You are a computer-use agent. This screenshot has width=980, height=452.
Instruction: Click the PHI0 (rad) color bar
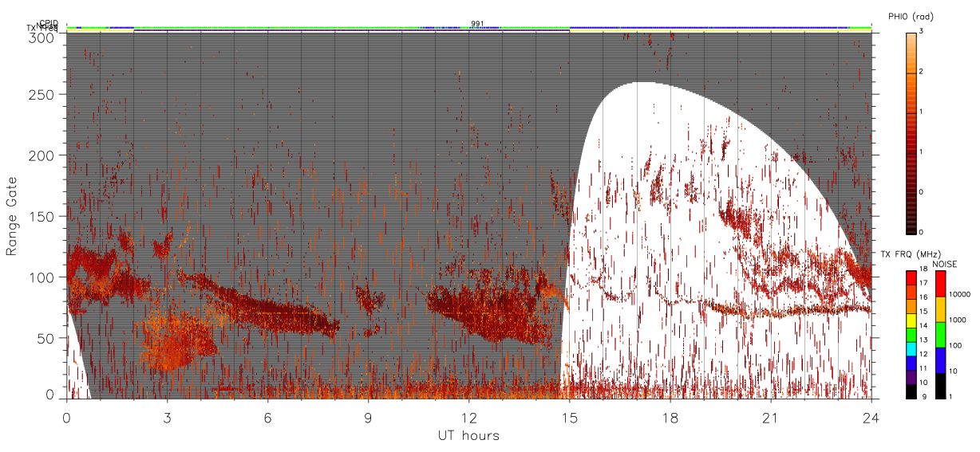[x=911, y=132]
